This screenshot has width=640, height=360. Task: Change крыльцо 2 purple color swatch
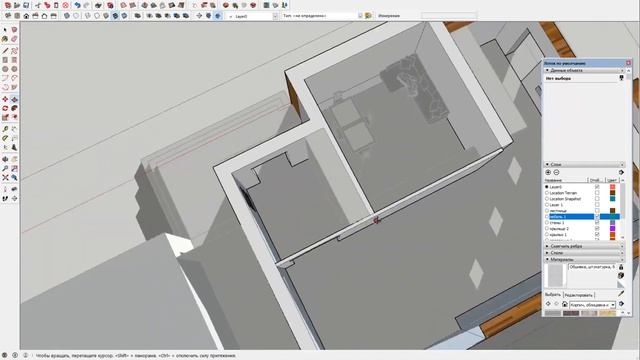coord(612,229)
